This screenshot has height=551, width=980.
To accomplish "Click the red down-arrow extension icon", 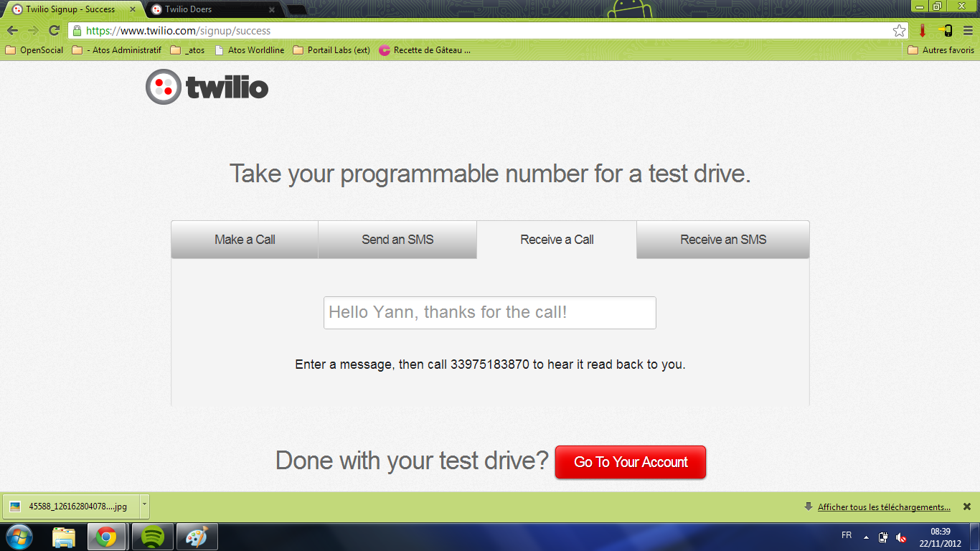I will tap(923, 31).
